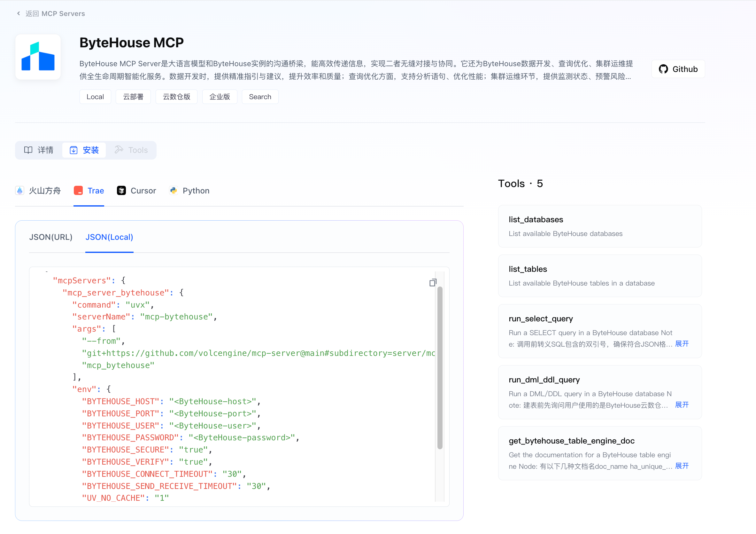Click the ByteHouse MCP logo thumbnail
756x534 pixels.
coord(38,57)
